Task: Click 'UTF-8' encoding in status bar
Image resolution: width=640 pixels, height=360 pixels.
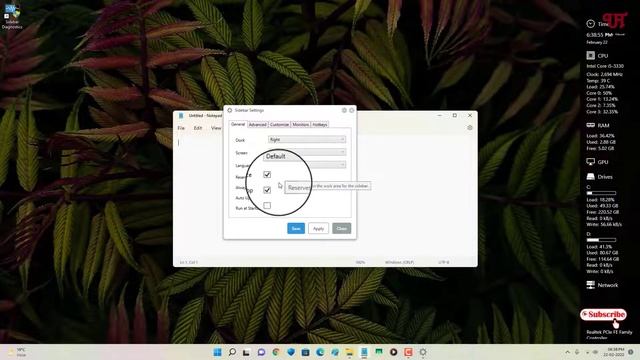Action: click(444, 262)
